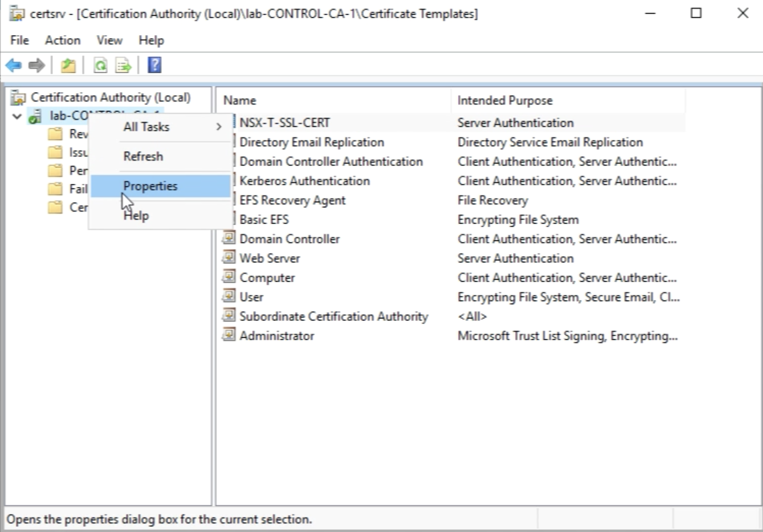Image resolution: width=763 pixels, height=532 pixels.
Task: Click the blue Back arrow toolbar icon
Action: tap(14, 65)
